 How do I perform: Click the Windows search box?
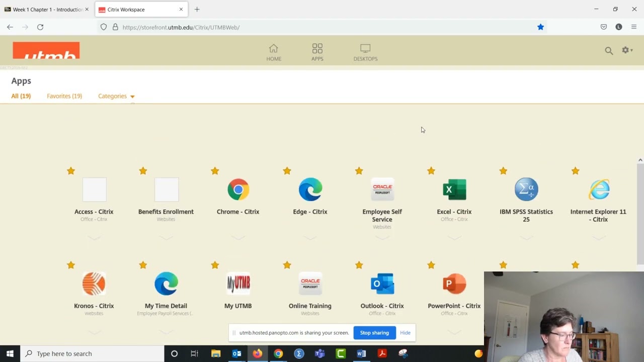(92, 354)
